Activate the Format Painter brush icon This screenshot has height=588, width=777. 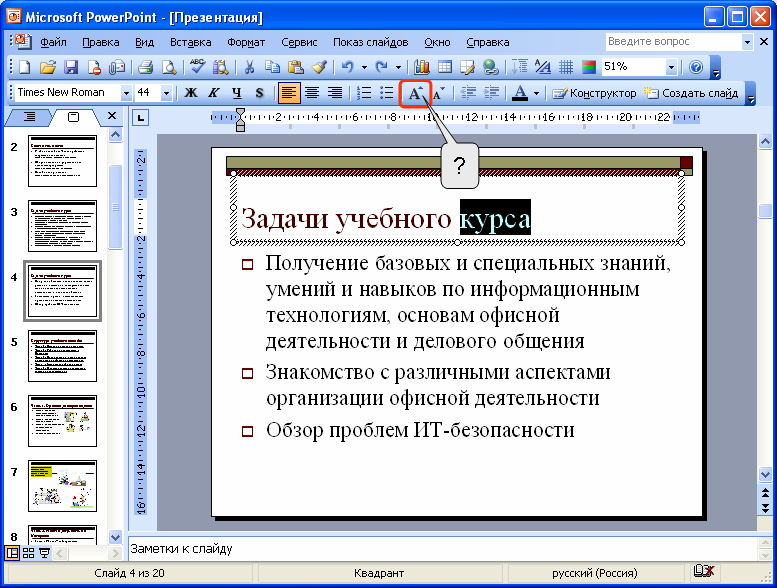click(x=319, y=67)
